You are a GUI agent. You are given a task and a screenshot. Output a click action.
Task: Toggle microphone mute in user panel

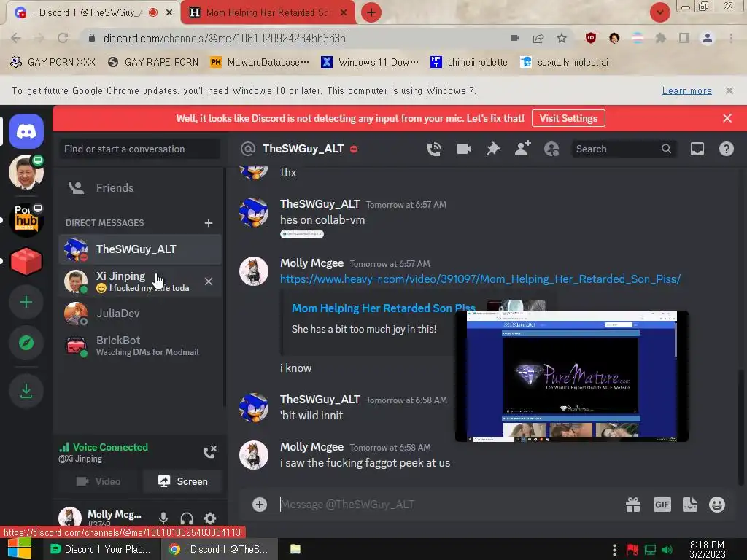click(163, 518)
